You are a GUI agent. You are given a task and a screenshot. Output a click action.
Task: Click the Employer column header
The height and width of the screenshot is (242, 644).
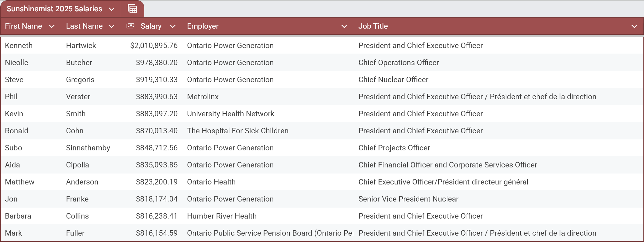(203, 26)
